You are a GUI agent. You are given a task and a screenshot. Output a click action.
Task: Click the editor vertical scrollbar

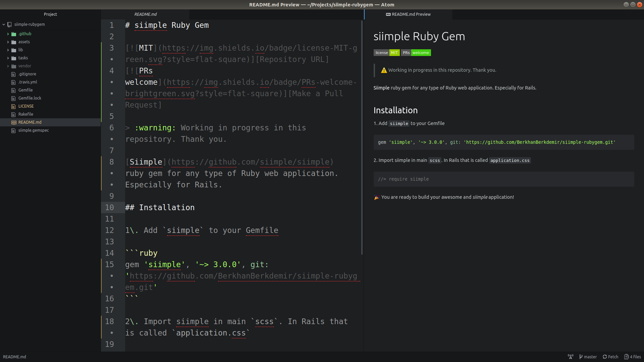(x=362, y=137)
